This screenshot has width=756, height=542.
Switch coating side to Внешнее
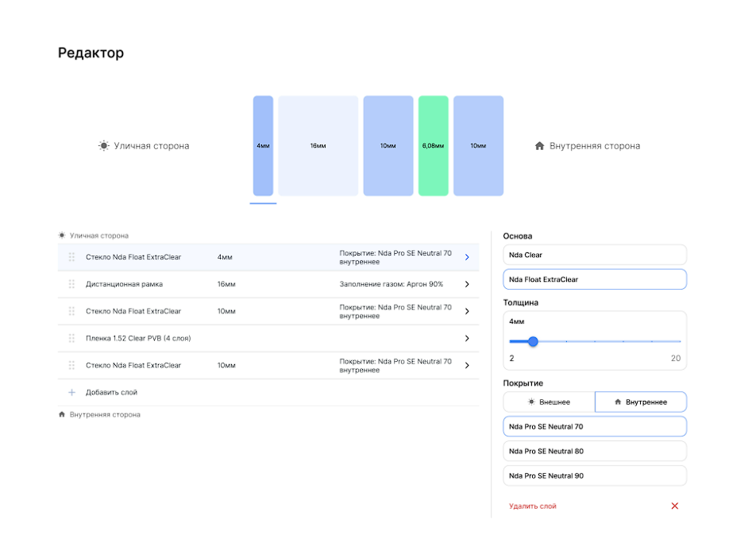pyautogui.click(x=549, y=402)
